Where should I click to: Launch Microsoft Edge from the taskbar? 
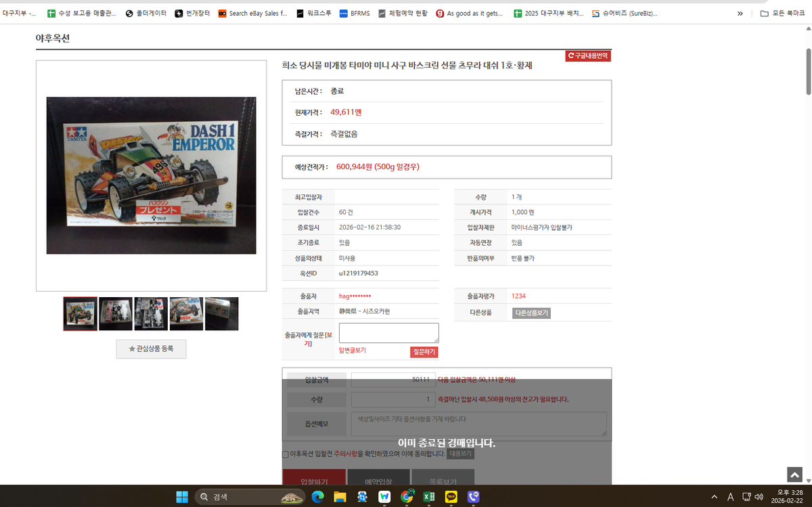(x=317, y=497)
